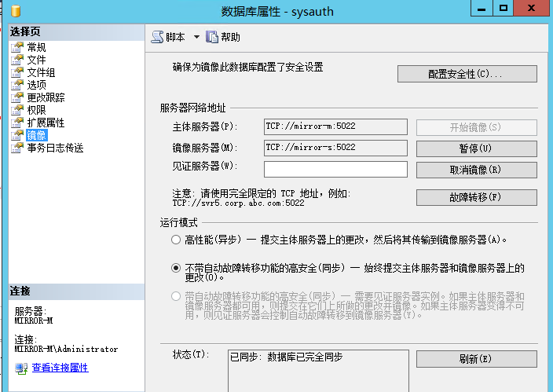This screenshot has height=392, width=553.
Task: Open the 文件组 page
Action: coord(41,72)
